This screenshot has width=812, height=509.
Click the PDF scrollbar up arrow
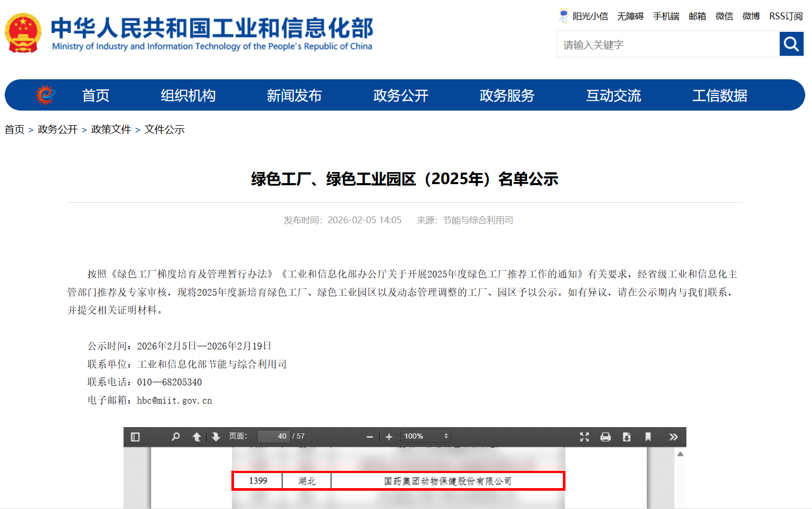(680, 454)
